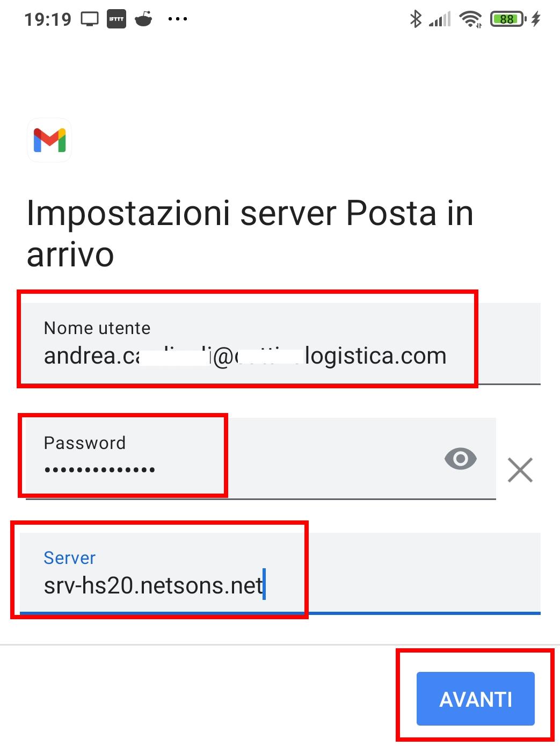The image size is (560, 746).
Task: Tap the blue Server field label
Action: 69,558
